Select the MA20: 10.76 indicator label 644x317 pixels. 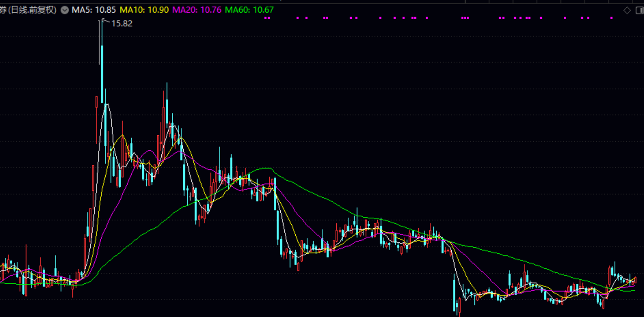[196, 10]
